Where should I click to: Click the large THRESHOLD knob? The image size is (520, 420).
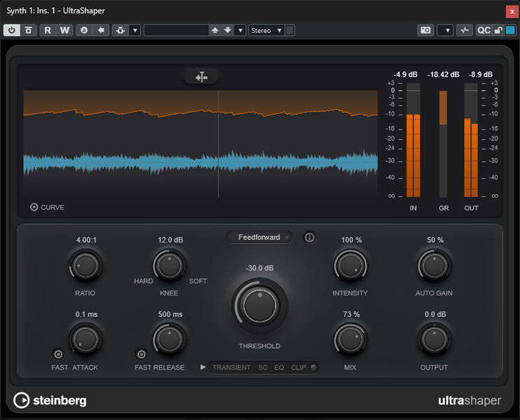coord(260,305)
